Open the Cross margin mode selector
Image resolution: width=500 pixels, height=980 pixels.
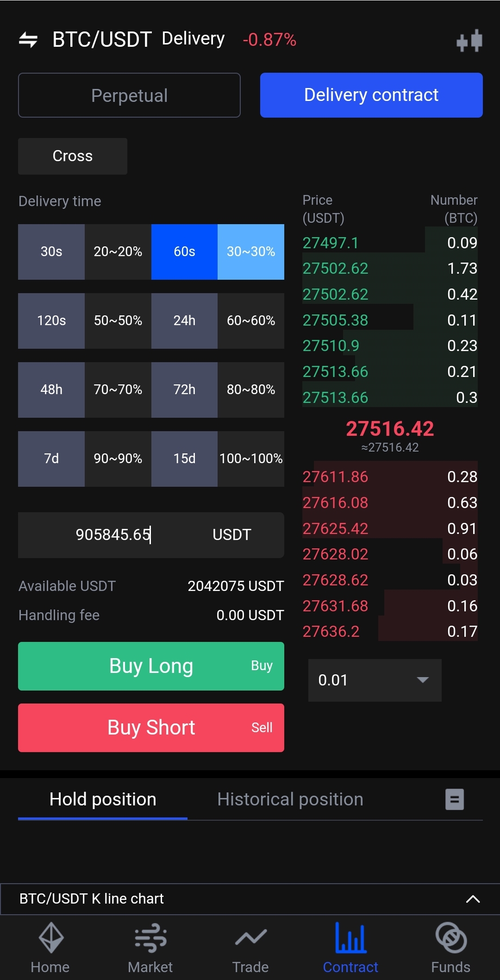point(73,156)
